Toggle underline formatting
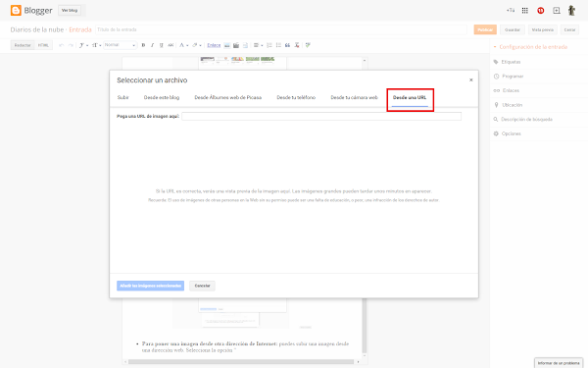Screen dimensions: 588x368 pyautogui.click(x=162, y=45)
